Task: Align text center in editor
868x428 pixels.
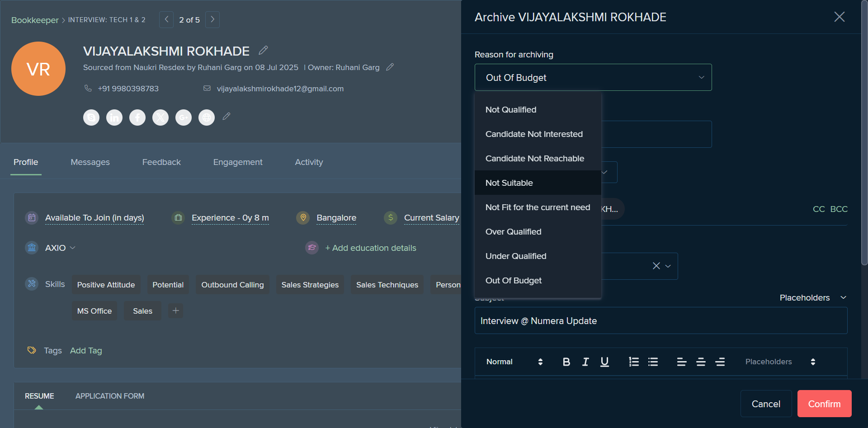Action: click(701, 362)
